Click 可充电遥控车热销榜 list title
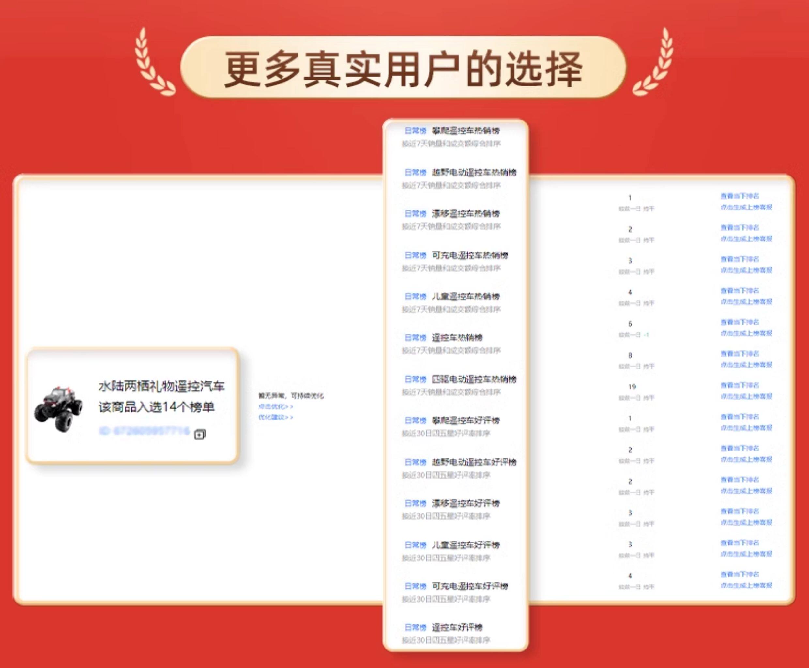Image resolution: width=809 pixels, height=672 pixels. 470,255
